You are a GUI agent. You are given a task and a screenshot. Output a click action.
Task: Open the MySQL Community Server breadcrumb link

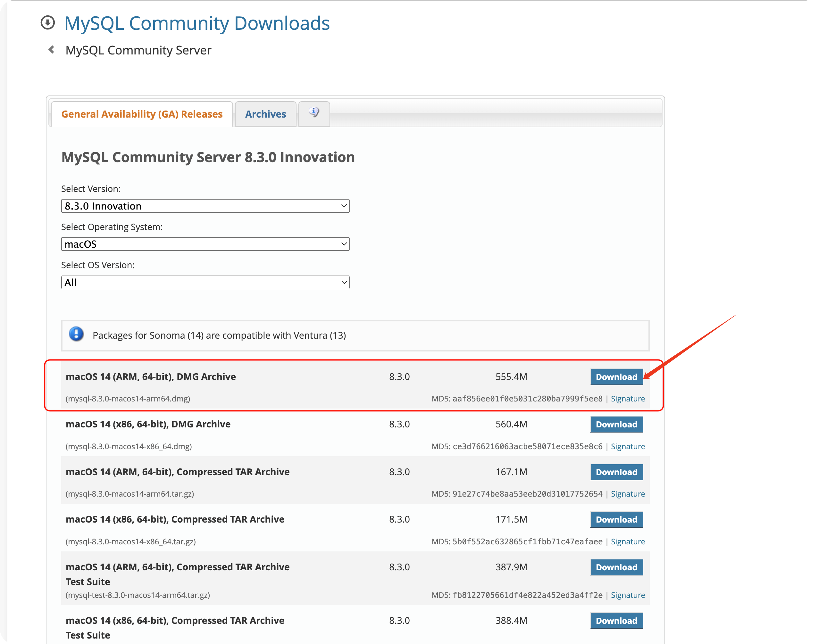point(138,50)
